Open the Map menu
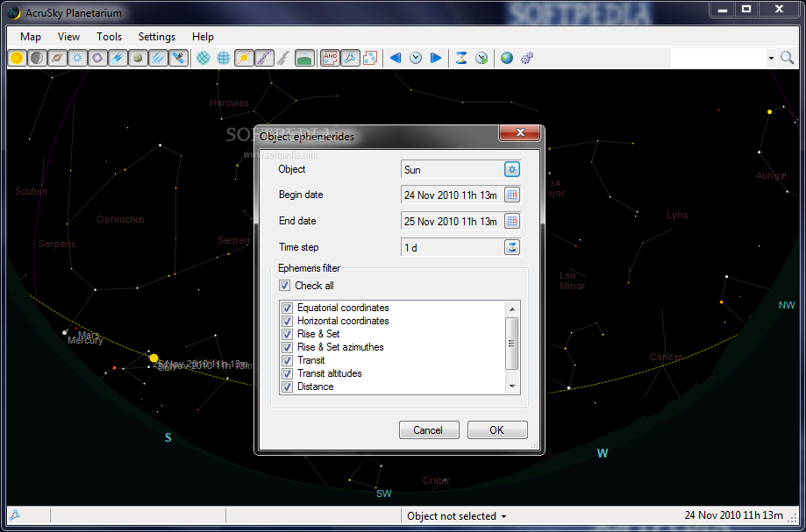Screen dimensions: 806x532 (x=31, y=37)
